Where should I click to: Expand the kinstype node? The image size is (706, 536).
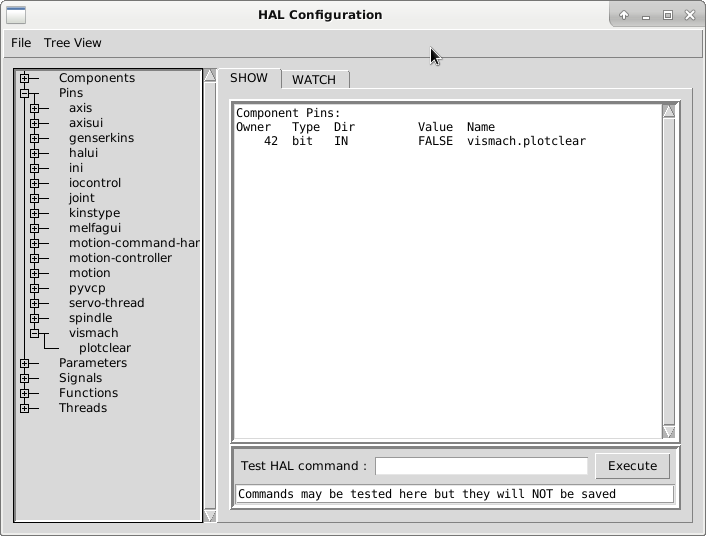coord(35,213)
